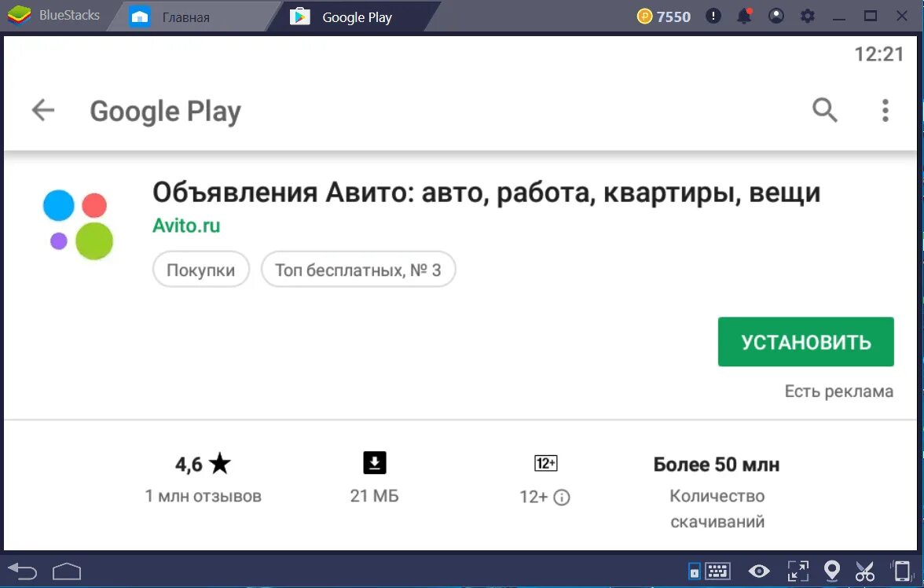Screen dimensions: 924x588
Task: Tap the Android home button
Action: pyautogui.click(x=67, y=571)
